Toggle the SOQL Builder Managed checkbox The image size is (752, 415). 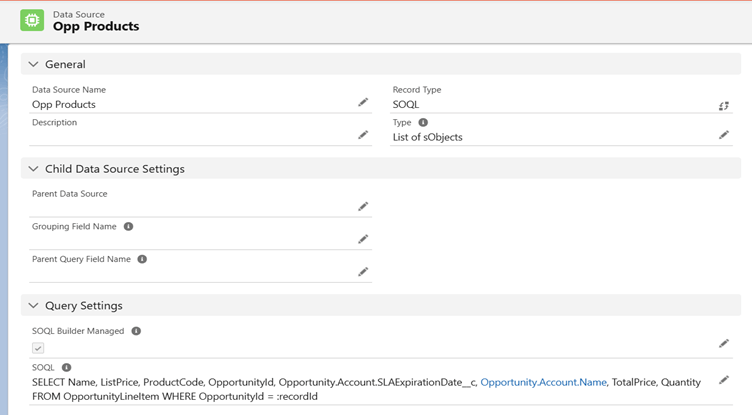click(x=38, y=348)
